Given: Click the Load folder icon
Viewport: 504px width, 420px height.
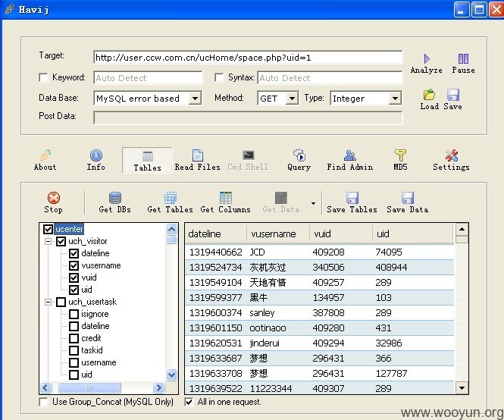Looking at the screenshot, I should (429, 95).
